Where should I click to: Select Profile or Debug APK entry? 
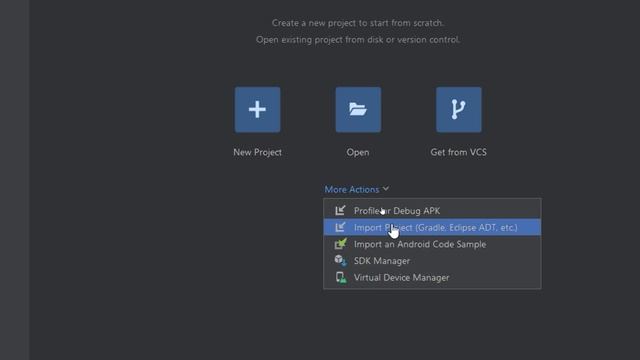[432, 211]
